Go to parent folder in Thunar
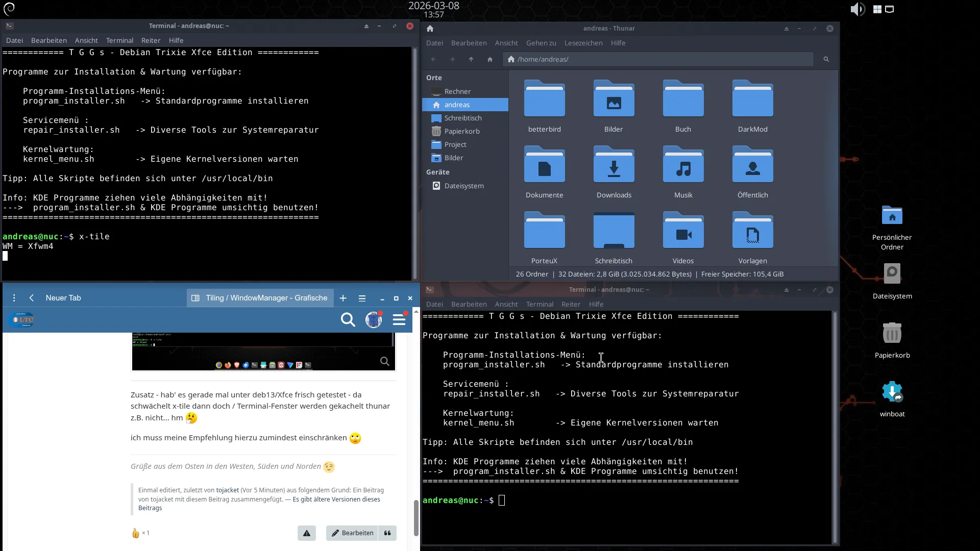The image size is (980, 551). (x=471, y=60)
